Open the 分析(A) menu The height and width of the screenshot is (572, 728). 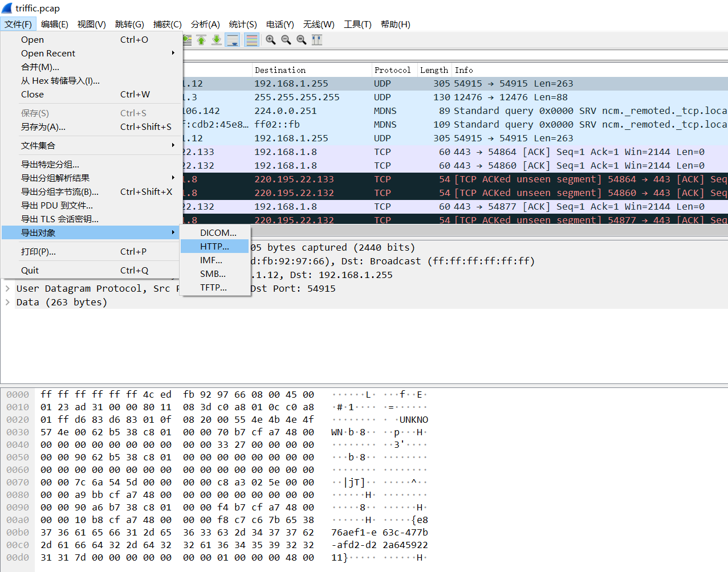[x=205, y=24]
